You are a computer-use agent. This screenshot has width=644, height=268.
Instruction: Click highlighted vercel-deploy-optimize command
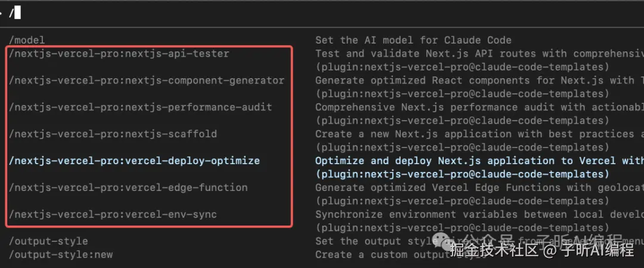[x=134, y=161]
